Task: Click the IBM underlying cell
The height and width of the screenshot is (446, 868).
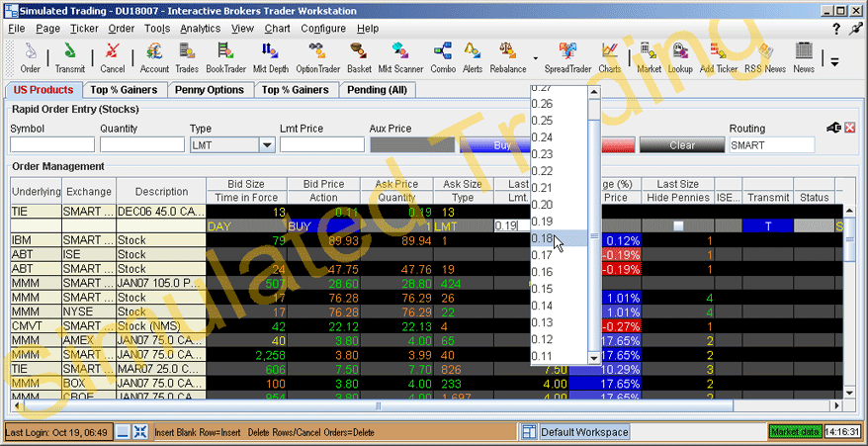Action: click(36, 240)
